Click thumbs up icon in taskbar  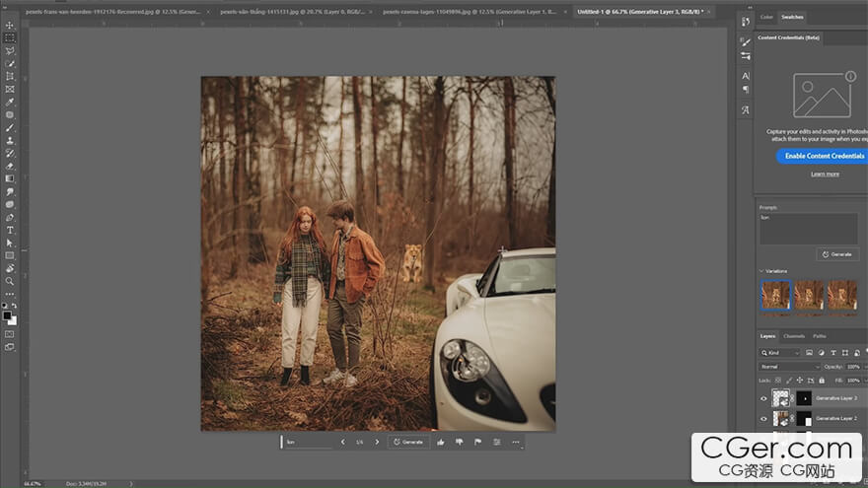440,442
